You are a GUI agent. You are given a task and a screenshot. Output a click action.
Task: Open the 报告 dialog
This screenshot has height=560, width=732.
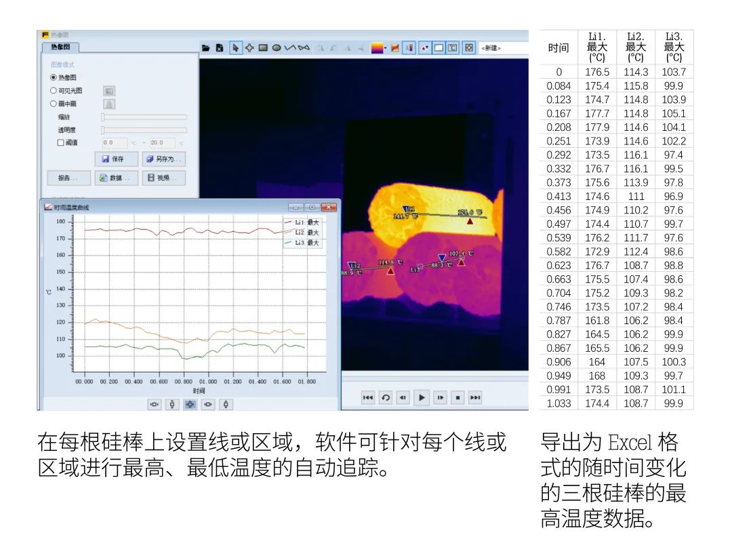tap(68, 178)
